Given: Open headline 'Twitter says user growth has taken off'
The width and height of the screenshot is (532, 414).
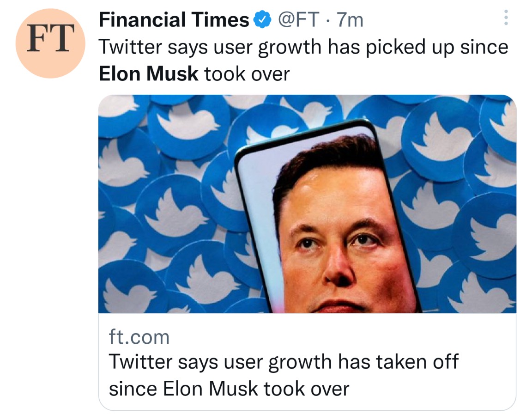Looking at the screenshot, I should click(x=283, y=362).
